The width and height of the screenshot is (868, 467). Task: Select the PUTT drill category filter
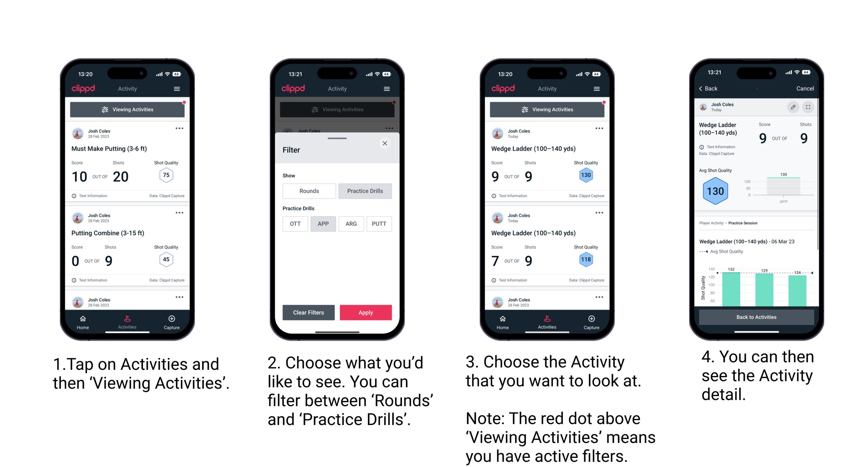pyautogui.click(x=379, y=223)
